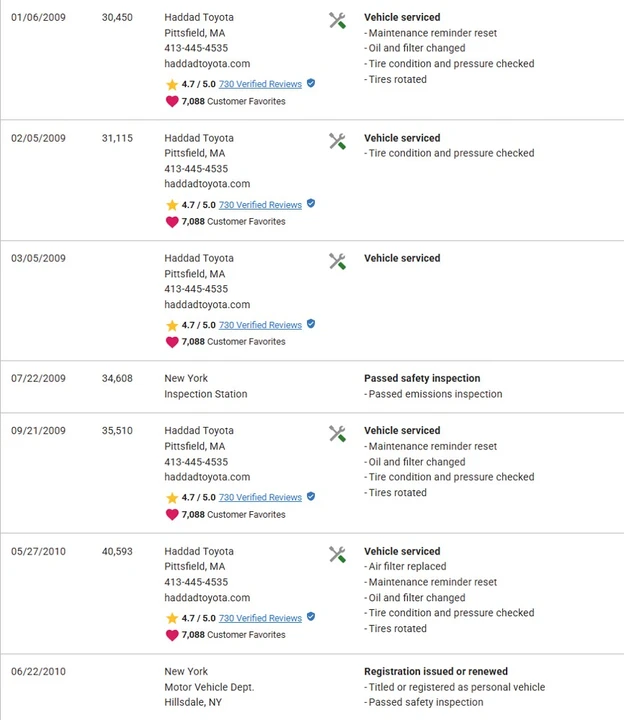Click the service icon for 09/21/2009 entry
624x720 pixels.
(x=337, y=434)
